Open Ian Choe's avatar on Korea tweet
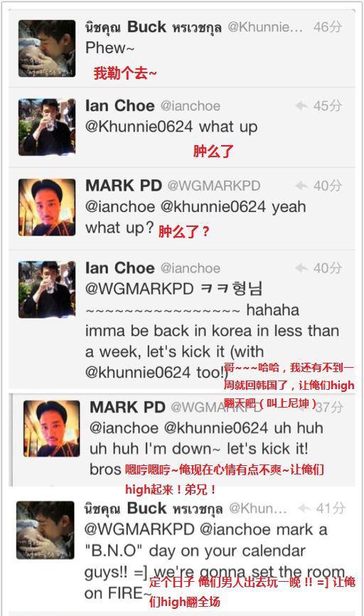This screenshot has height=616, width=364. coord(47,290)
